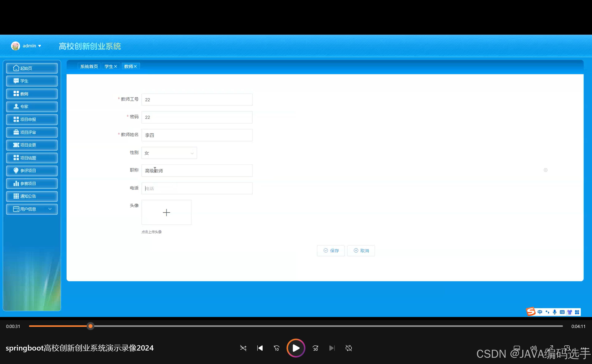Image resolution: width=592 pixels, height=364 pixels.
Task: Toggle Sogou Chinese input mode
Action: (x=540, y=312)
